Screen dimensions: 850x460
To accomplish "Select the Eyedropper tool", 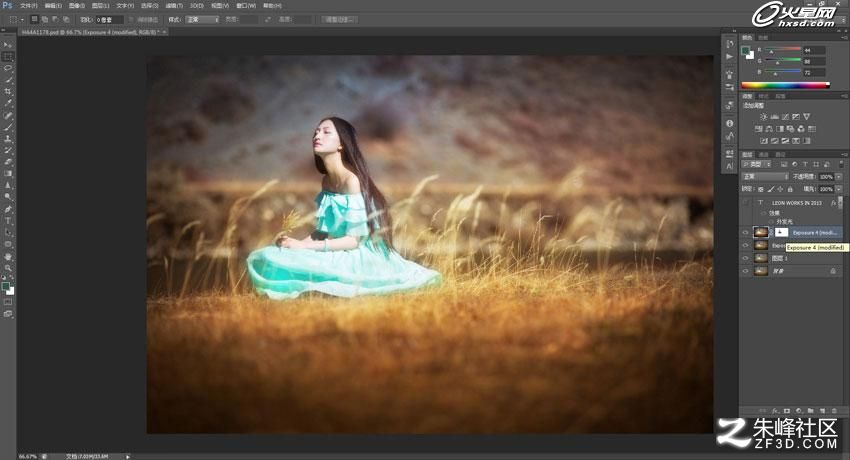I will [8, 102].
